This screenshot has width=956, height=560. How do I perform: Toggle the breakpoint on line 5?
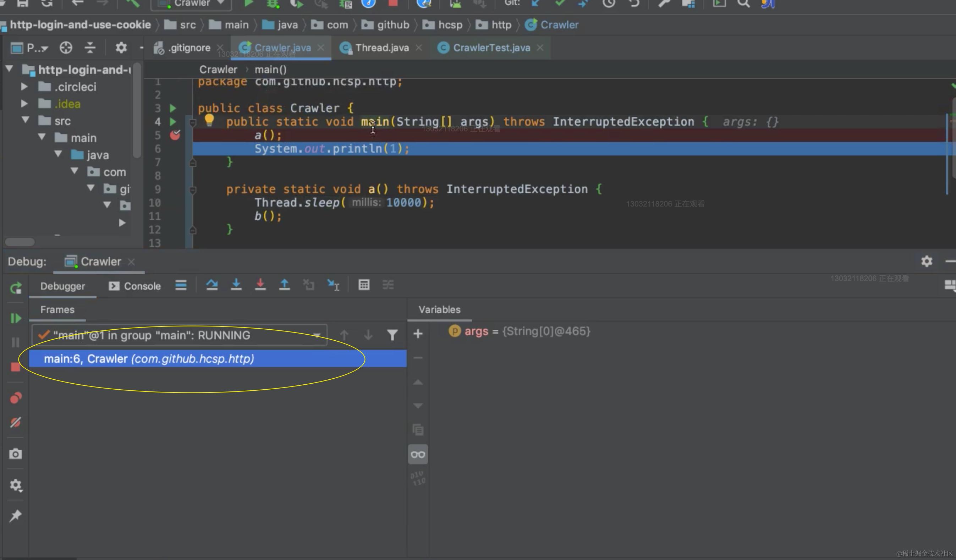tap(175, 135)
